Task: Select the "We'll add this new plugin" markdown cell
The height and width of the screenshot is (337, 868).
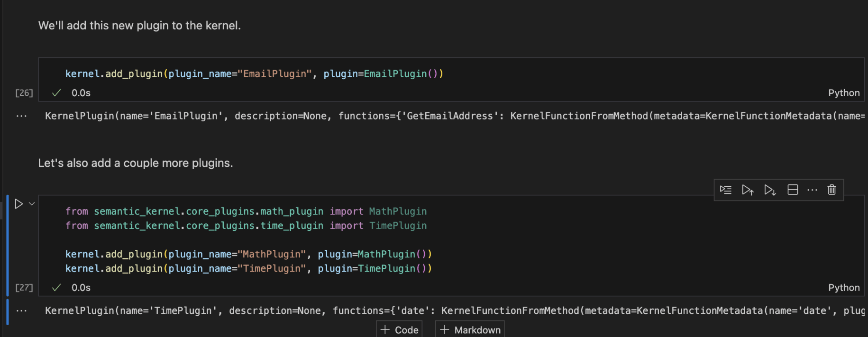Action: (x=139, y=26)
